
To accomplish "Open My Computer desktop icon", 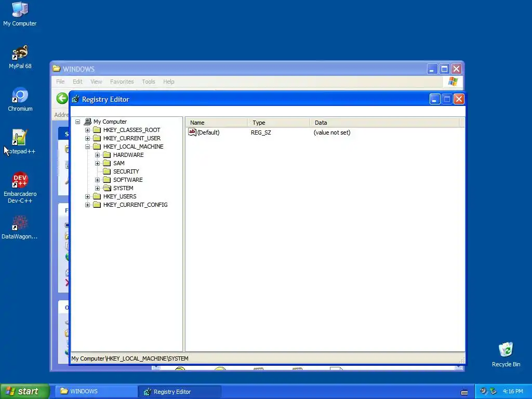I will pos(20,14).
